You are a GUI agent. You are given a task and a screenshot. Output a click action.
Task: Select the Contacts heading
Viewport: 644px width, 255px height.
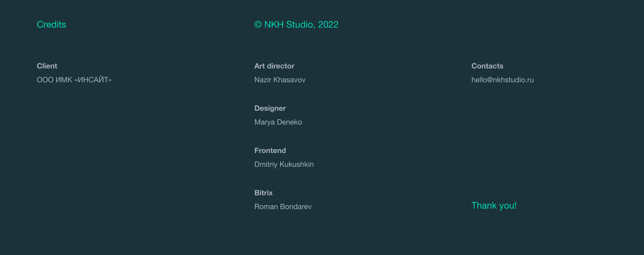[487, 66]
